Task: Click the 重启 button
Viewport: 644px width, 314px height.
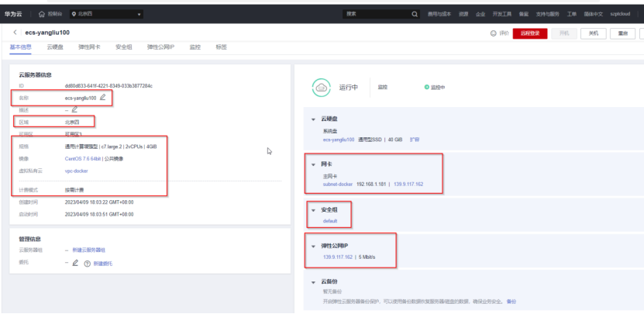Action: pos(622,33)
